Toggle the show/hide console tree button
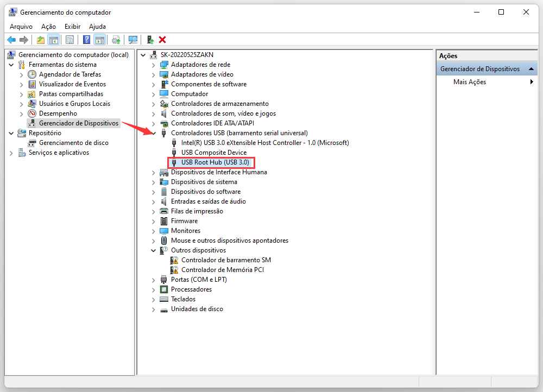This screenshot has height=392, width=543. 53,40
